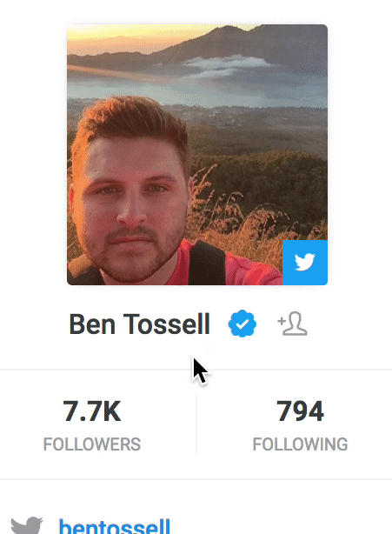Select the 794 following count
Viewport: 392px width, 534px height.
[x=300, y=411]
